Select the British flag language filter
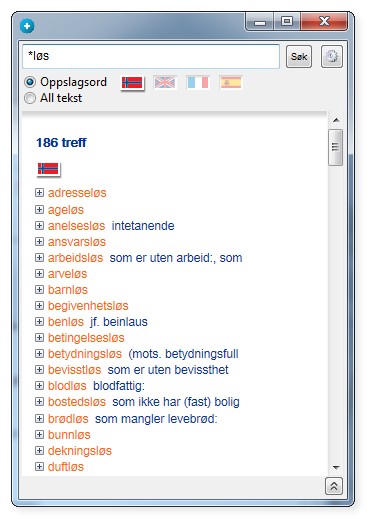 165,82
